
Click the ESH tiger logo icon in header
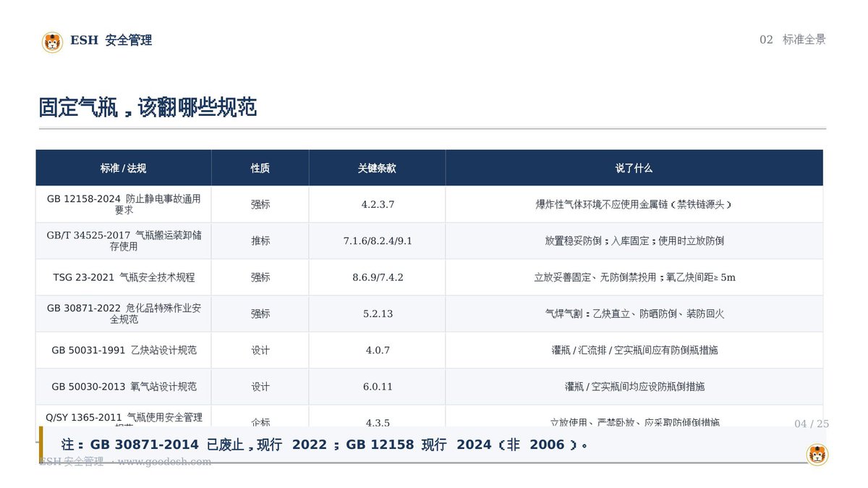52,42
